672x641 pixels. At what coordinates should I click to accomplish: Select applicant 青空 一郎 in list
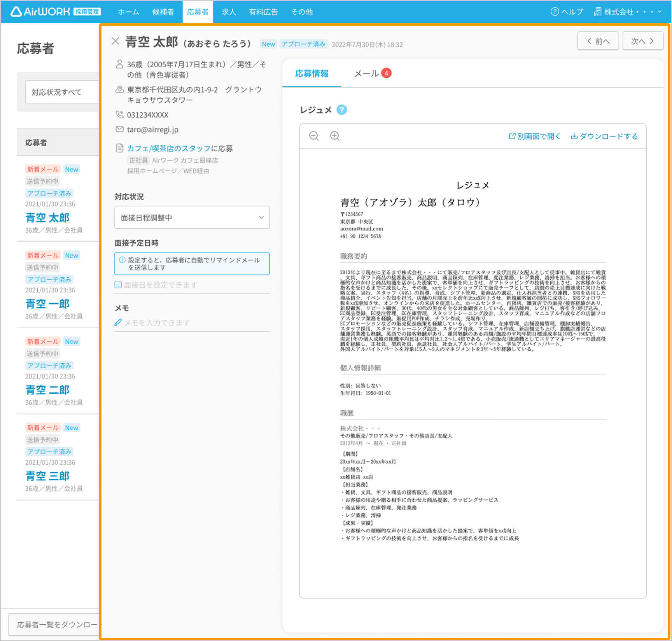47,304
